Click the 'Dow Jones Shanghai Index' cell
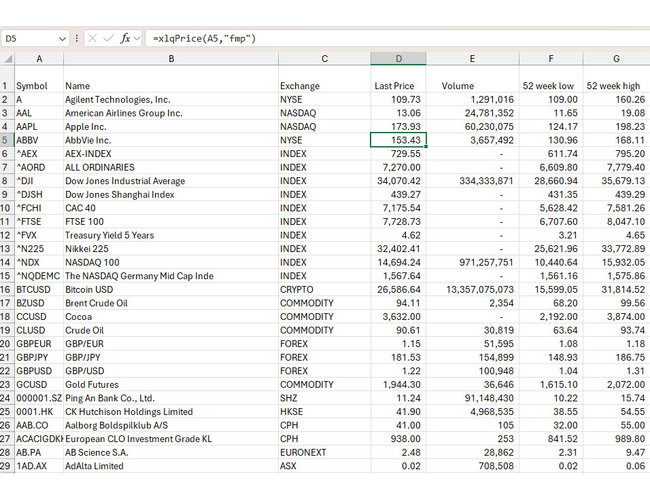 coord(171,194)
